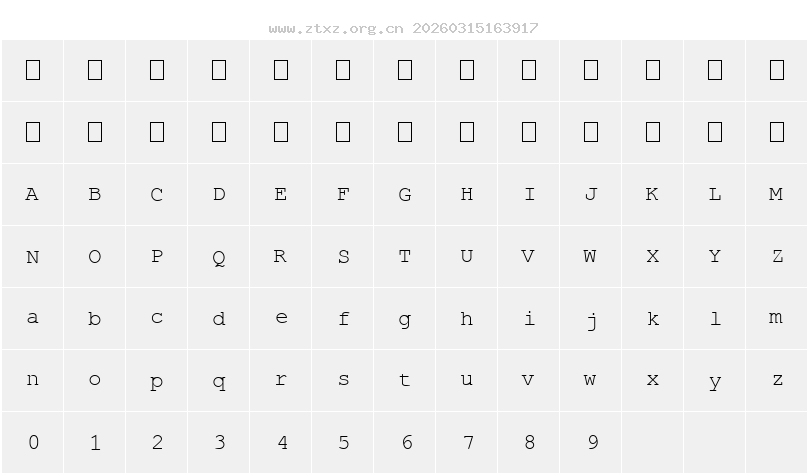Click the lowercase q glyph cell

coord(219,381)
